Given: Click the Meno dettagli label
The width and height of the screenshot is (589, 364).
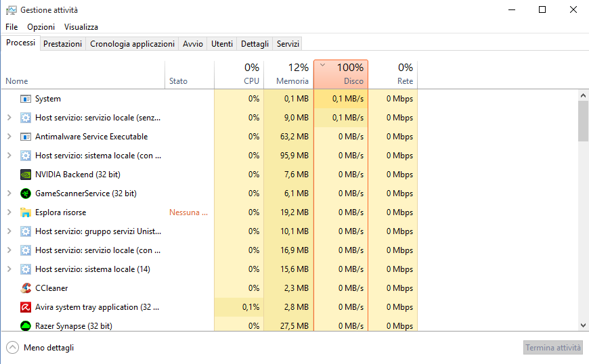Looking at the screenshot, I should (x=49, y=348).
